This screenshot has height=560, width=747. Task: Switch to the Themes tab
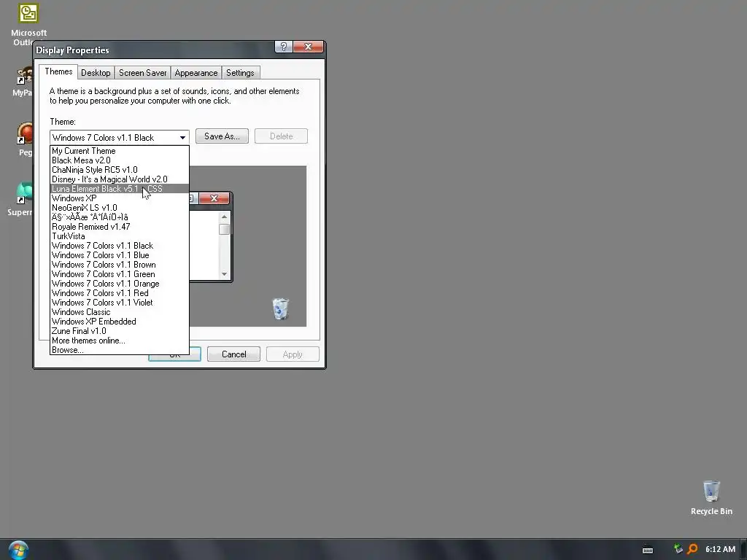[58, 72]
